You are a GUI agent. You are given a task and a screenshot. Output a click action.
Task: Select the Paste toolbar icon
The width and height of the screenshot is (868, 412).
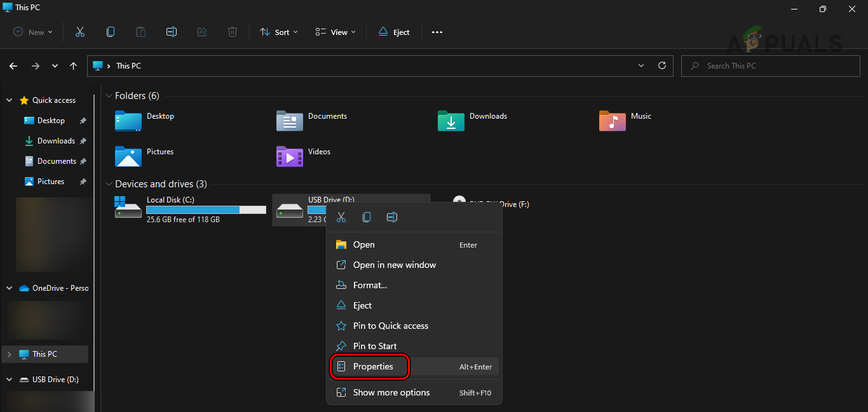click(x=140, y=32)
